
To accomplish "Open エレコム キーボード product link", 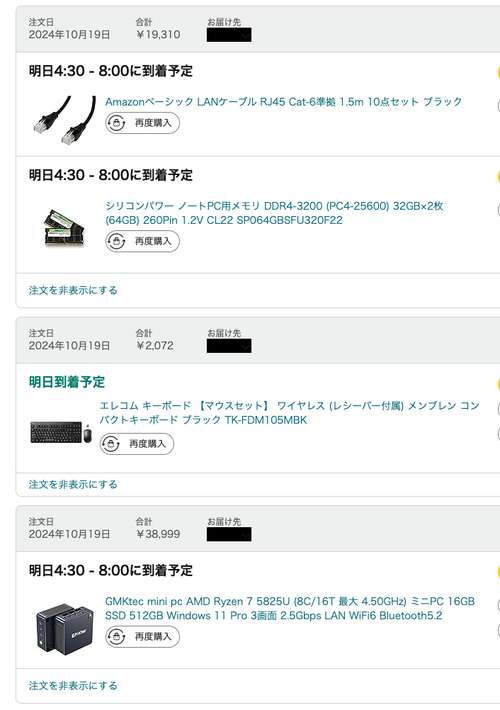I will 289,413.
